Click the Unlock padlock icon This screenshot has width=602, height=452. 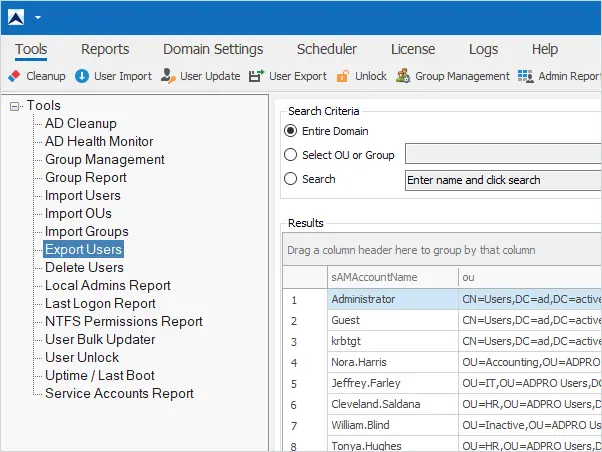342,76
